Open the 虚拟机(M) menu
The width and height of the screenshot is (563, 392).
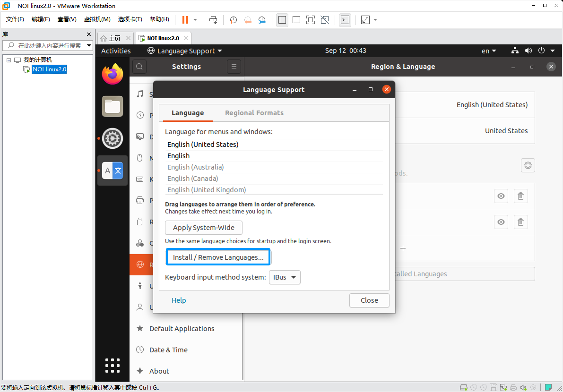(97, 19)
